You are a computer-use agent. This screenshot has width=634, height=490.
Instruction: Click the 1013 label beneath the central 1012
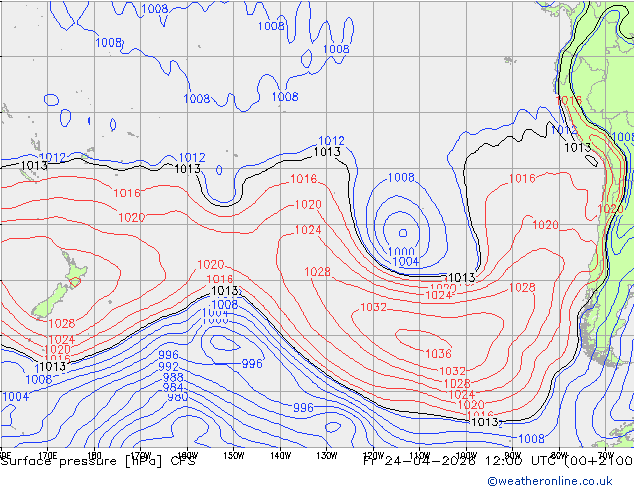[x=327, y=152]
